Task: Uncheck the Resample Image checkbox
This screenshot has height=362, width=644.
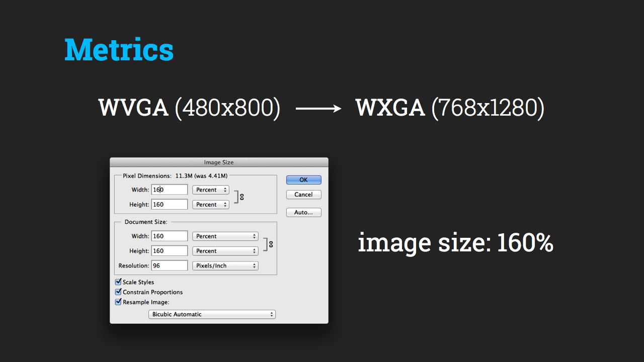Action: click(x=118, y=302)
